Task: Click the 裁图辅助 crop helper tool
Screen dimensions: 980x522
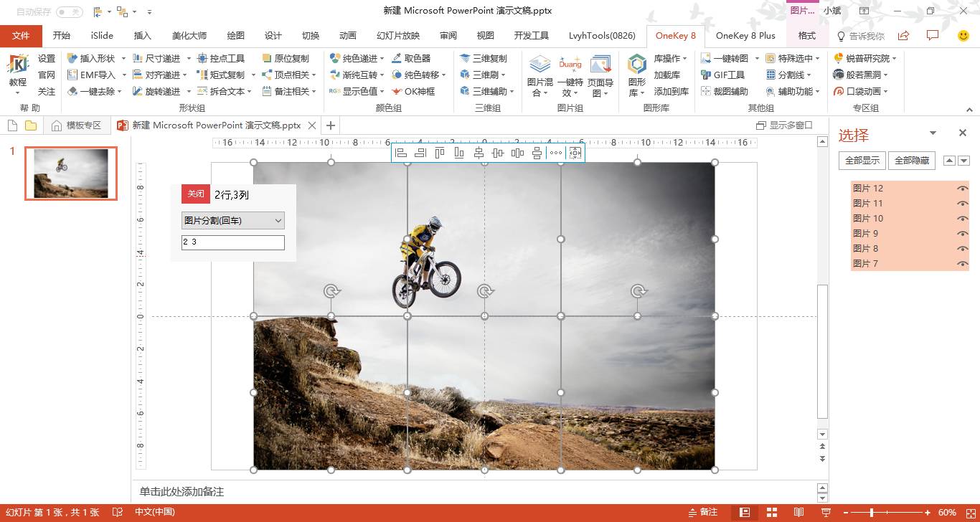Action: pyautogui.click(x=724, y=91)
